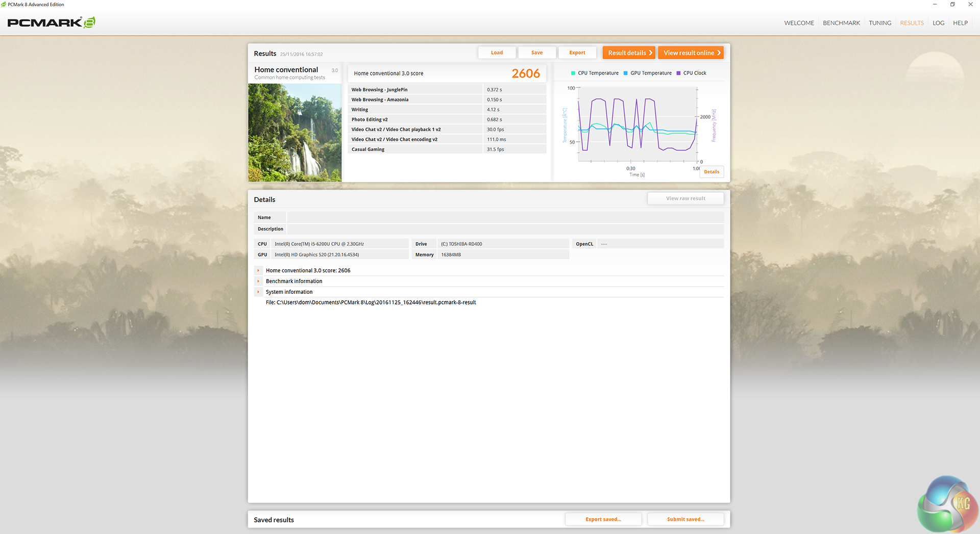Click the CPU Temperature legend swatch
Image resolution: width=980 pixels, height=534 pixels.
573,73
